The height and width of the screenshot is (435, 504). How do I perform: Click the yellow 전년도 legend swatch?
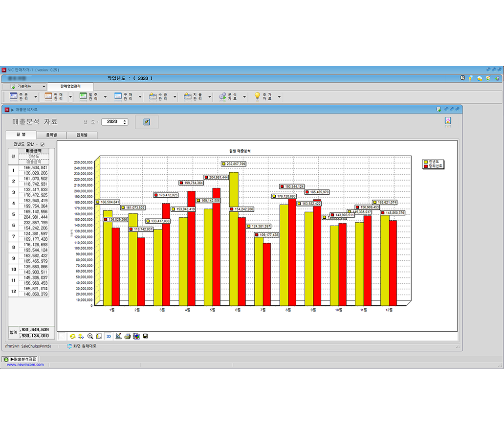pyautogui.click(x=426, y=161)
